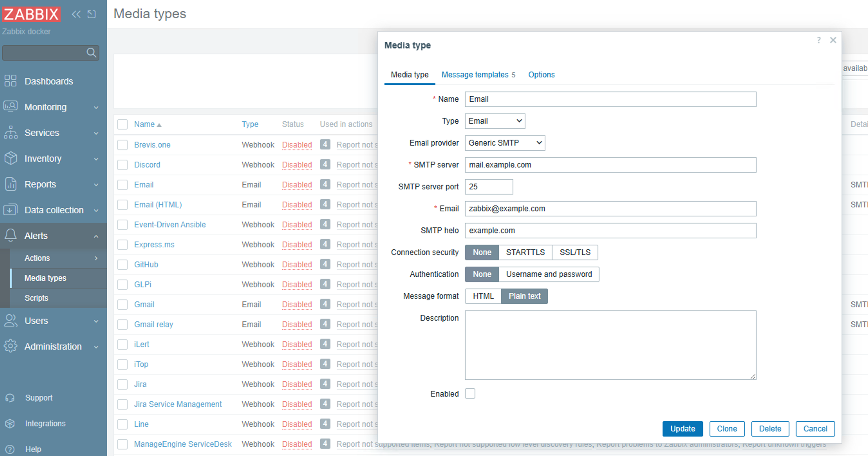
Task: Tick the Enabled checkbox
Action: (470, 393)
